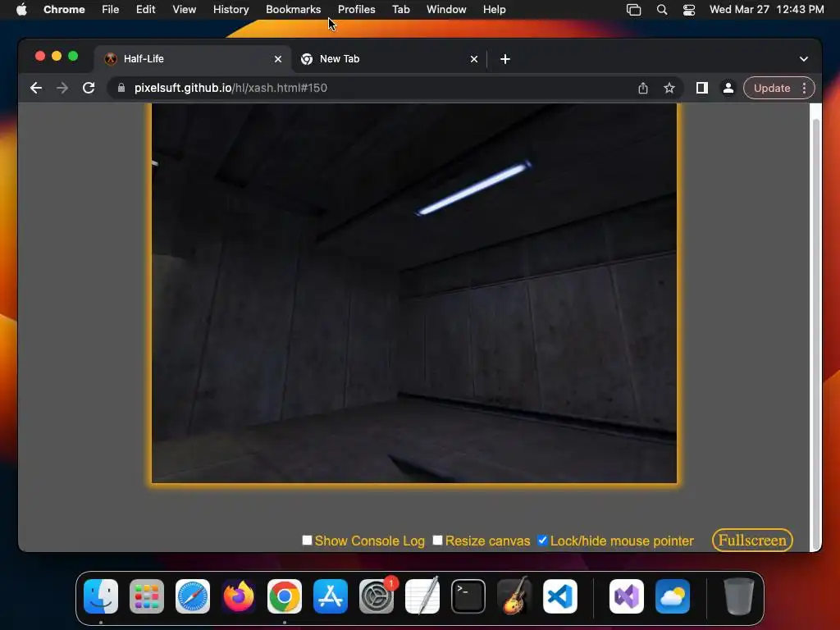This screenshot has height=630, width=840.
Task: Open the new tab plus button
Action: tap(505, 59)
